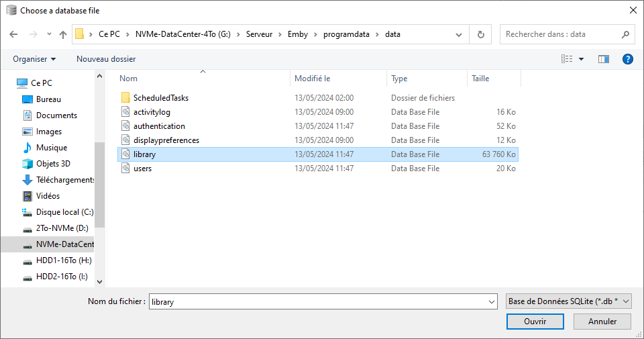
Task: Click the activitylog file icon
Action: pyautogui.click(x=125, y=111)
